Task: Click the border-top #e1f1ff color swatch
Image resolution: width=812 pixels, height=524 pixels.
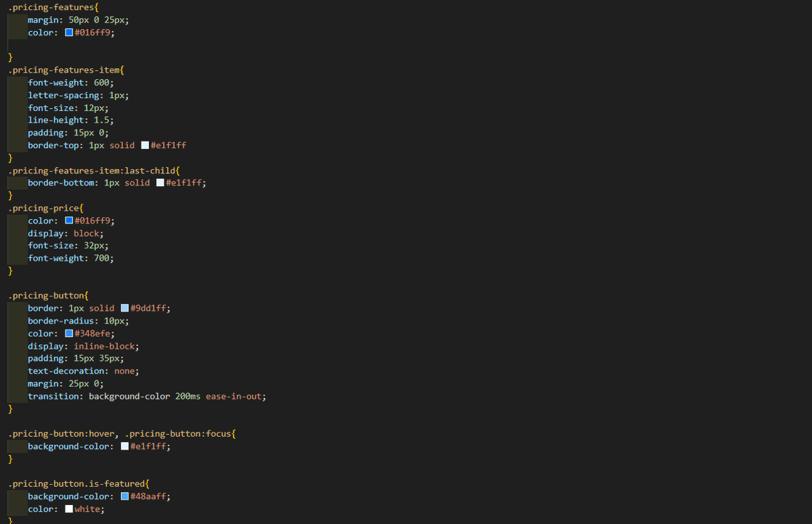Action: tap(145, 146)
